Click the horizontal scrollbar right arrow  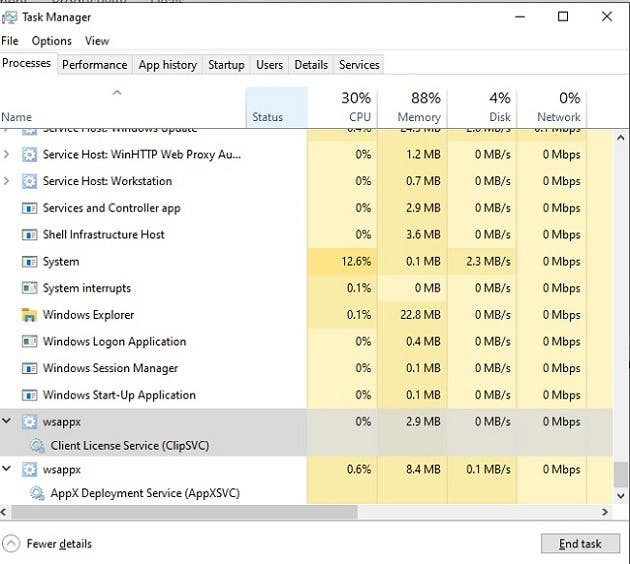tap(605, 512)
